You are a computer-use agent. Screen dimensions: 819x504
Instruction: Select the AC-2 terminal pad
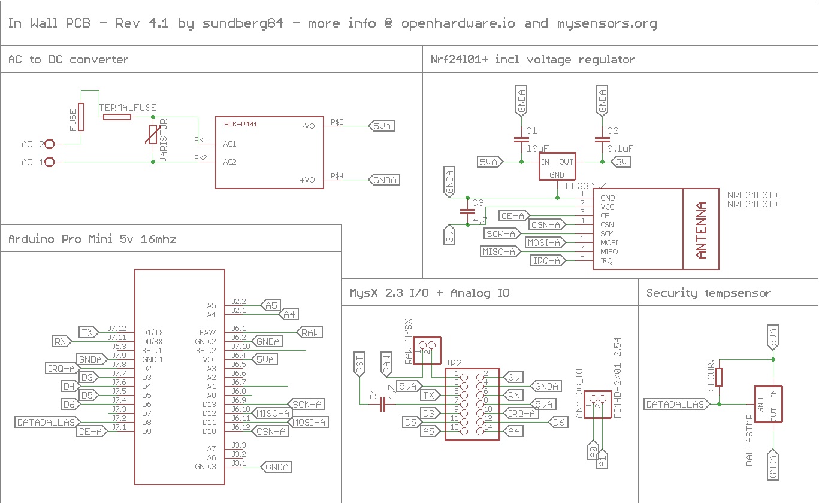pos(50,144)
